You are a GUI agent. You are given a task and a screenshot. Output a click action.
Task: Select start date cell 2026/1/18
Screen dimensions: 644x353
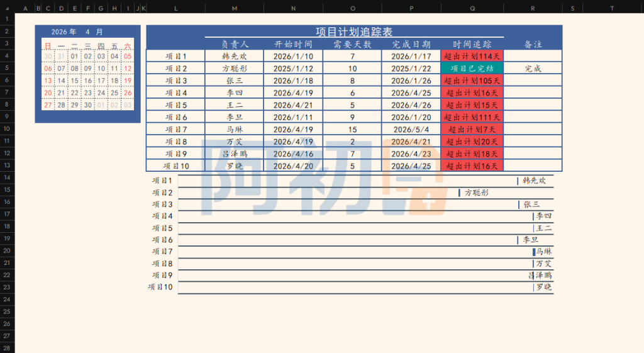[293, 81]
